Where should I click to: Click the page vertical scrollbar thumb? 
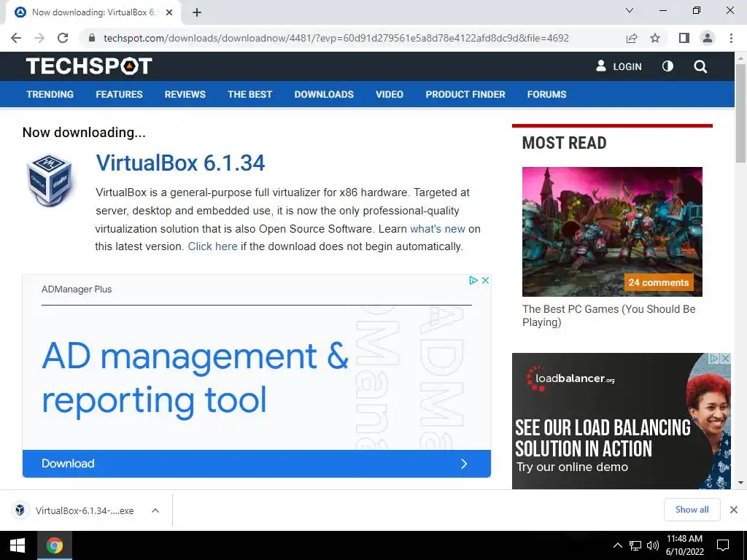(x=740, y=113)
